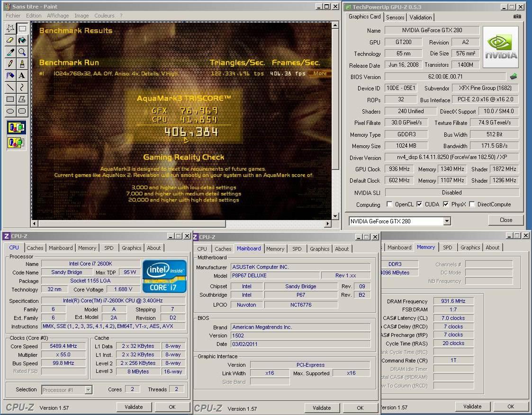
Task: Switch to the Sensors tab in GPU-Z
Action: coord(395,18)
